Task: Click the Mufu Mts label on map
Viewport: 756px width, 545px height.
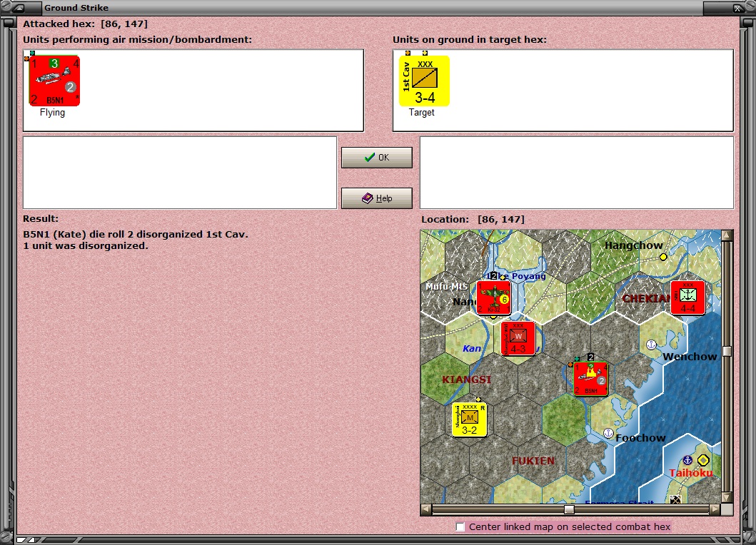Action: click(446, 286)
